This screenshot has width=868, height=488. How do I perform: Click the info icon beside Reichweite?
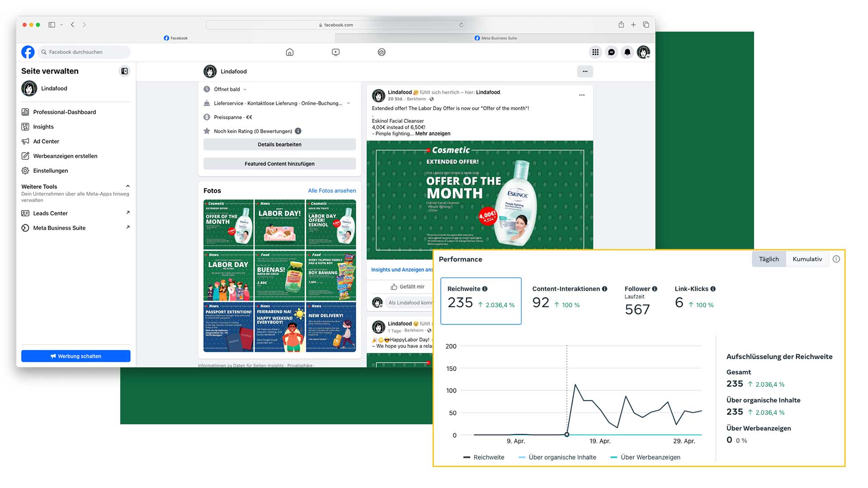485,289
